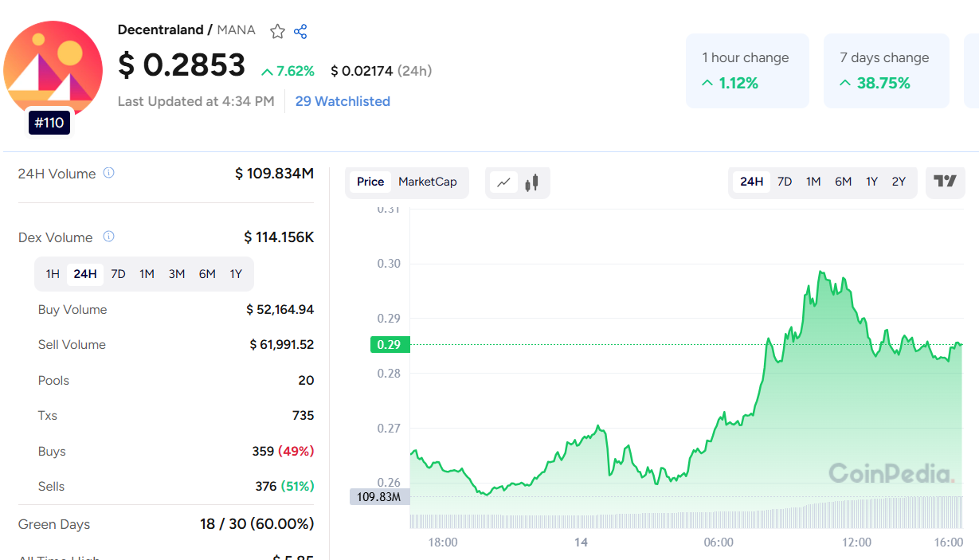
Task: Click the 1 hour change card
Action: point(747,71)
